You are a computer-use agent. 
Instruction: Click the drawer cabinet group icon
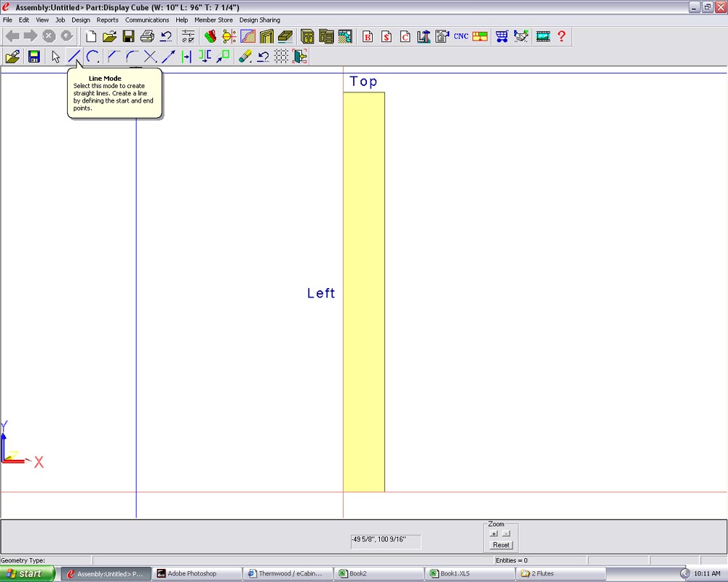[x=326, y=36]
